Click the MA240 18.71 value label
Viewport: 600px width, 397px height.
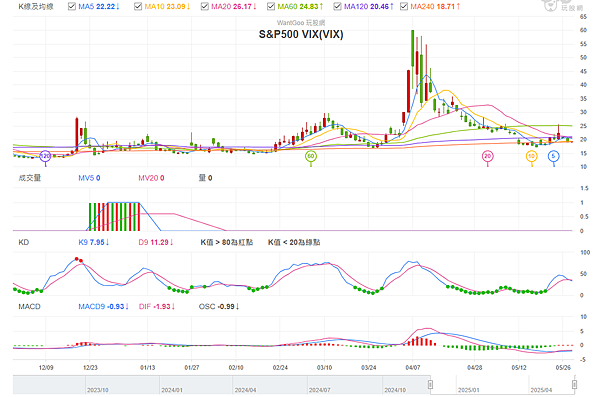coord(435,7)
